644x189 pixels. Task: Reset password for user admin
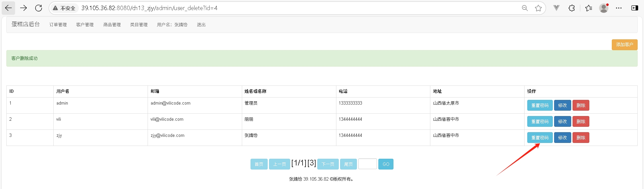coord(539,105)
